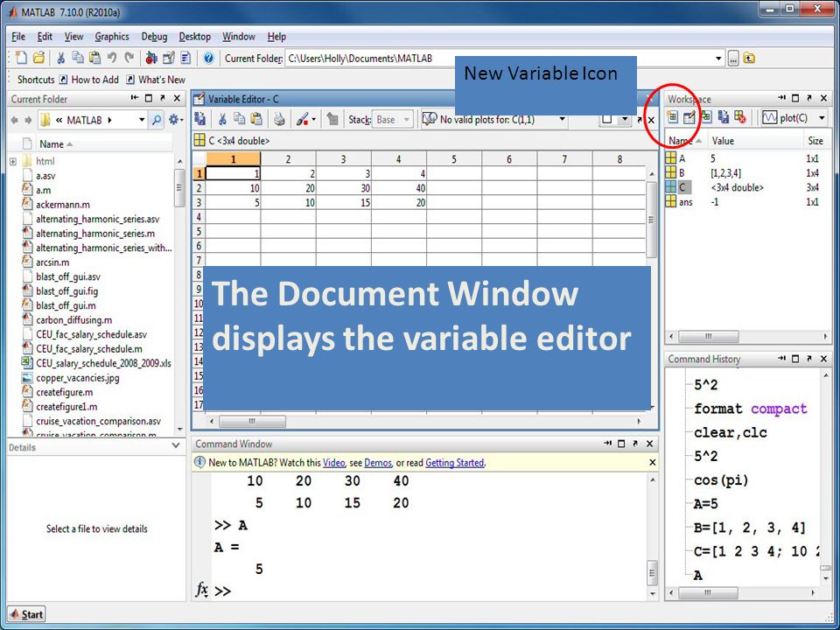This screenshot has height=630, width=840.
Task: Expand the MATLAB folder breadcrumb dropdown
Action: coord(142,120)
